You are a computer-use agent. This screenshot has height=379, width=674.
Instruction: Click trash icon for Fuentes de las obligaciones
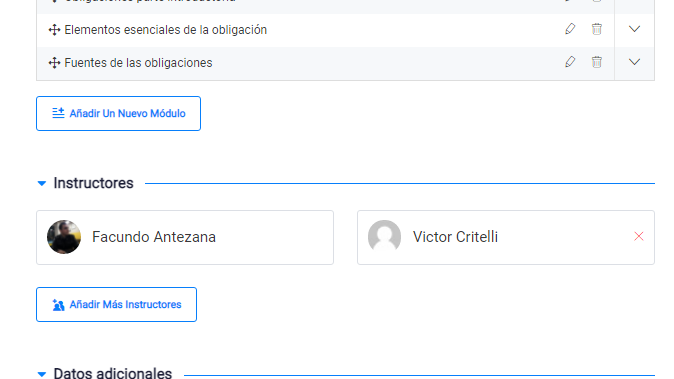coord(597,62)
